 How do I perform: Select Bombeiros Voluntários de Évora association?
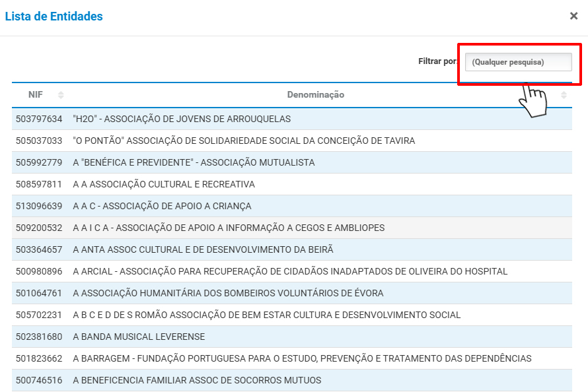click(x=228, y=294)
